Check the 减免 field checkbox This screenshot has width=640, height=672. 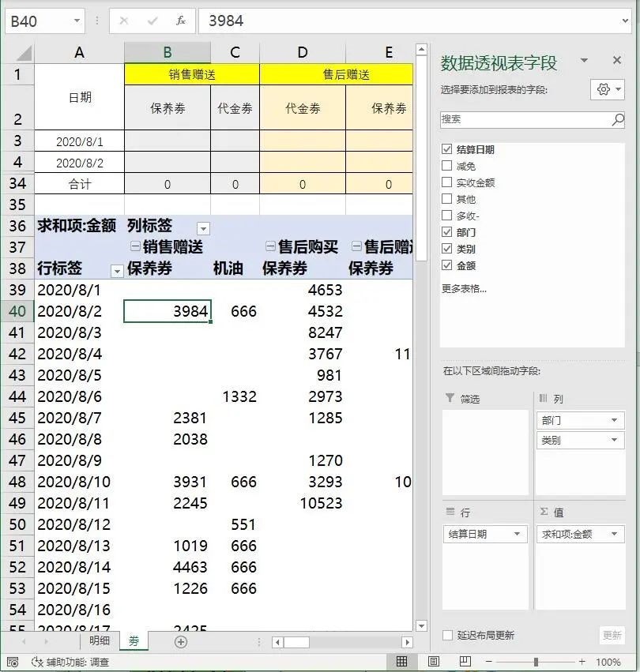[446, 165]
